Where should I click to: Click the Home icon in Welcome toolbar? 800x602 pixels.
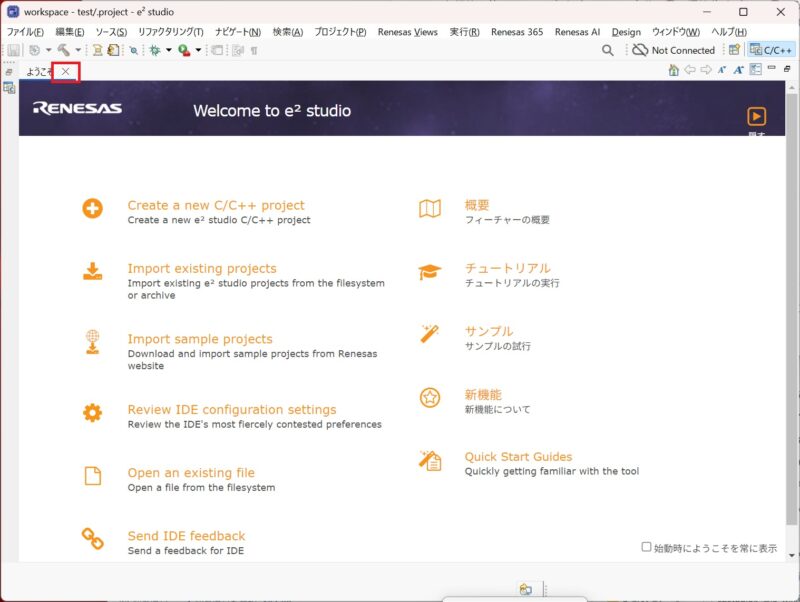673,70
